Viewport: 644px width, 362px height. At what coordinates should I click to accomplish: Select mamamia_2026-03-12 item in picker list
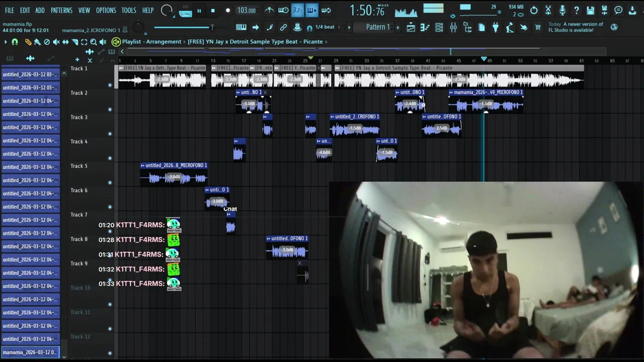(30, 352)
